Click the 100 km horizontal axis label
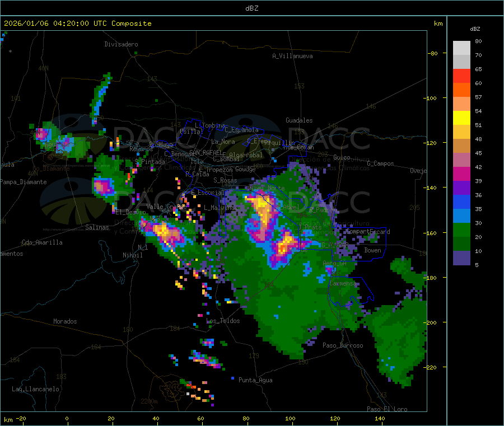 [290, 418]
